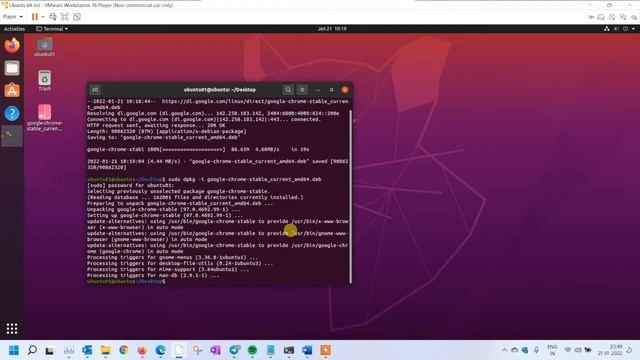Maximize the terminal window
Viewport: 640px width, 360px height.
[331, 90]
